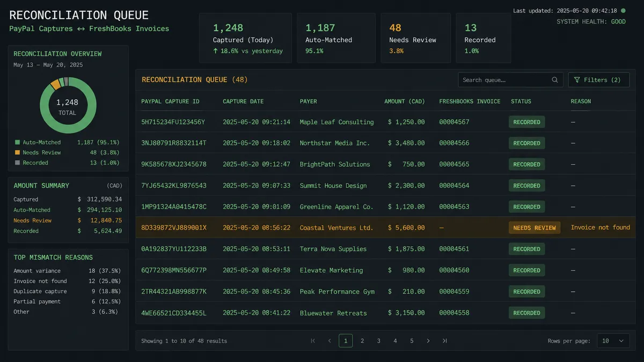Click payer Coastal Ventures Ltd.
The image size is (644, 362).
(336, 228)
